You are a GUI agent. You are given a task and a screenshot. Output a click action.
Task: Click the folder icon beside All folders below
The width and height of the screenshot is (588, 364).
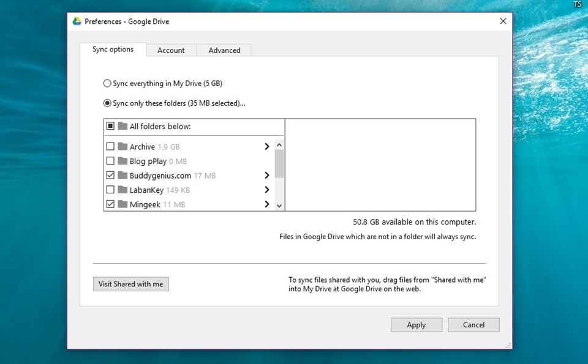click(x=123, y=126)
